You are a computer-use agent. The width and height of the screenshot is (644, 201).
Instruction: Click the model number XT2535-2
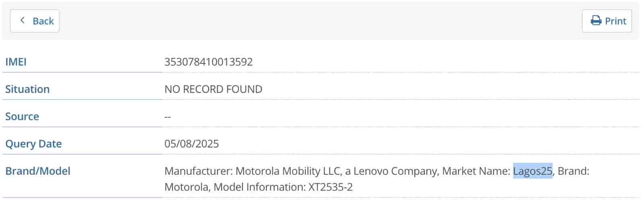[x=330, y=187]
